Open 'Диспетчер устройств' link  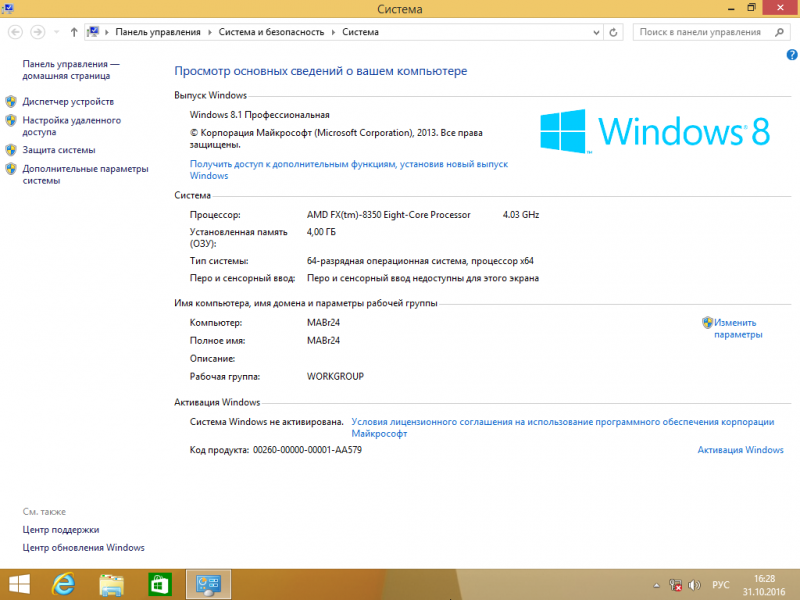[68, 102]
